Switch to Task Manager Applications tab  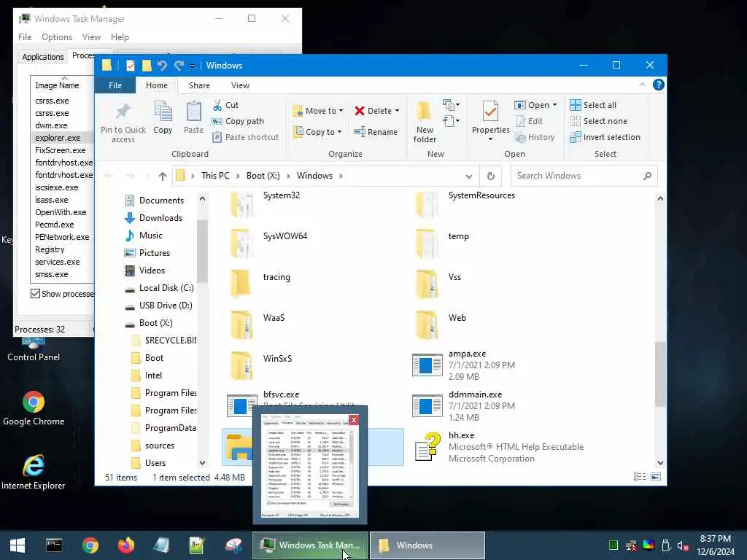pyautogui.click(x=43, y=57)
